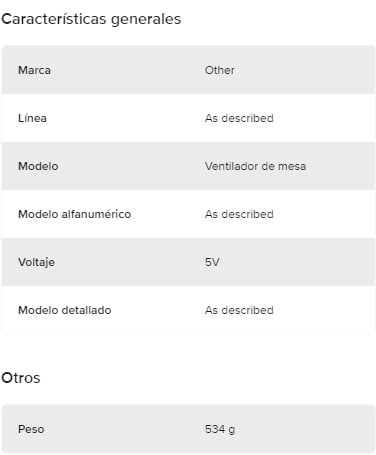This screenshot has height=455, width=376.
Task: Select the Marca label
Action: pos(34,70)
